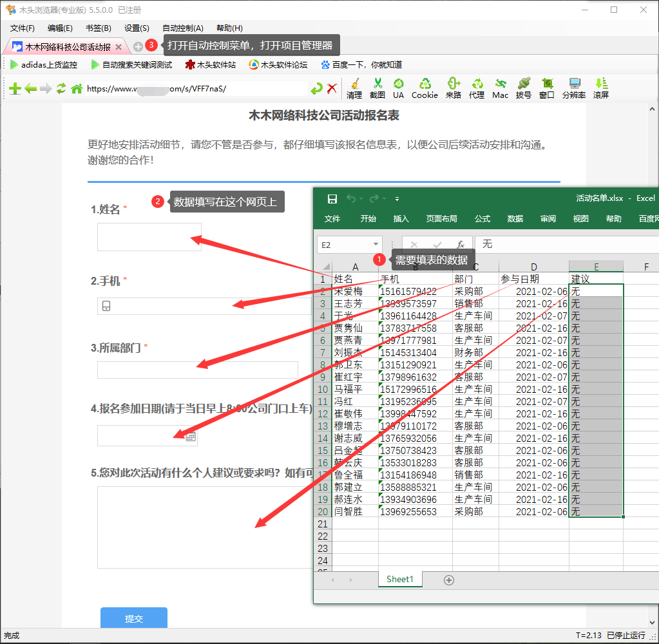Click the 来路 referrer tool icon
Image resolution: width=659 pixels, height=644 pixels.
pos(454,88)
